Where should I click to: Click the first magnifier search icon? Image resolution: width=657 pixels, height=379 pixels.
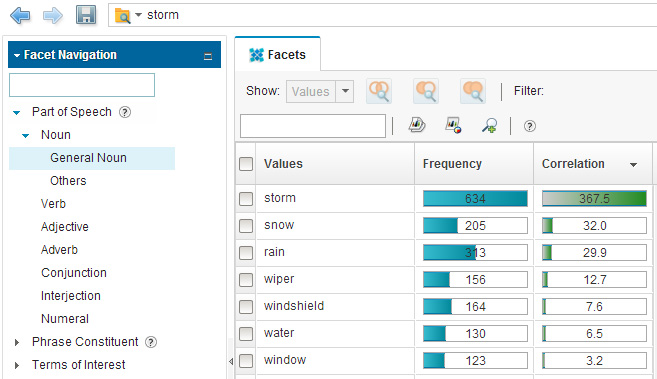pyautogui.click(x=379, y=91)
